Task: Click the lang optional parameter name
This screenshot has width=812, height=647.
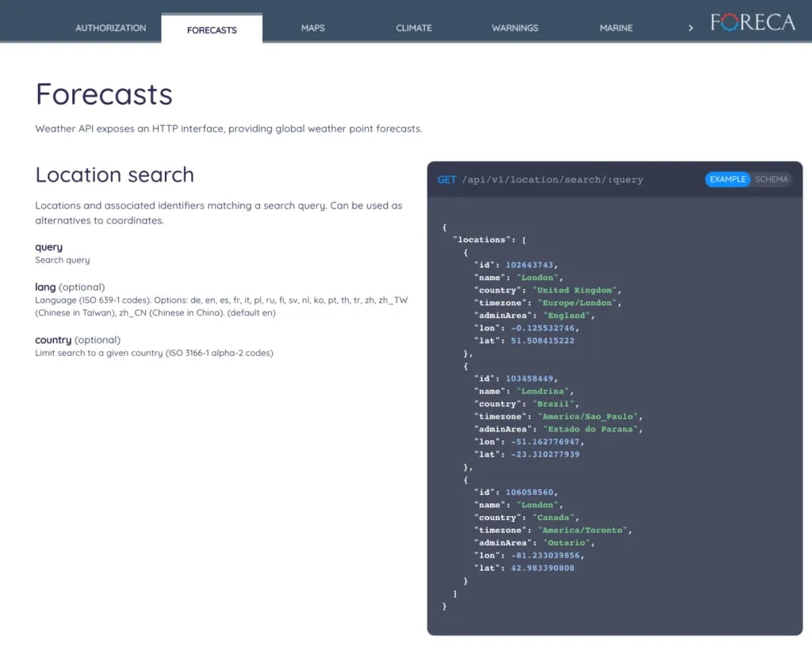Action: (x=45, y=287)
